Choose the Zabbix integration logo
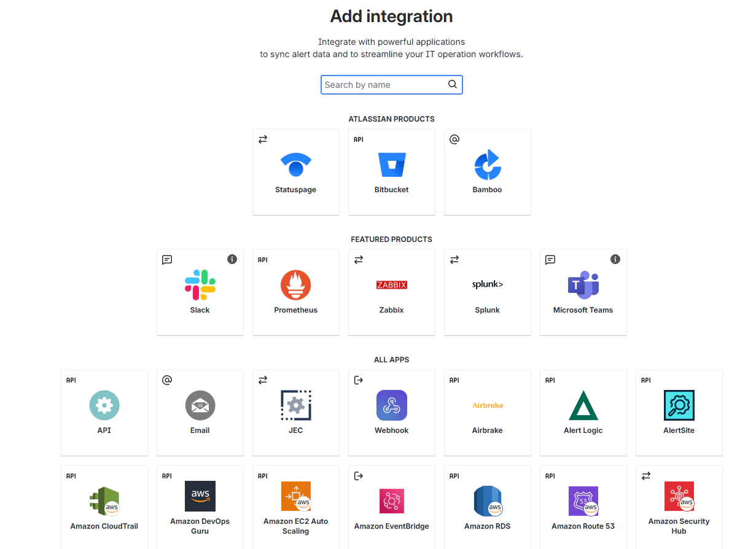Screen dimensions: 756x549 (x=392, y=285)
